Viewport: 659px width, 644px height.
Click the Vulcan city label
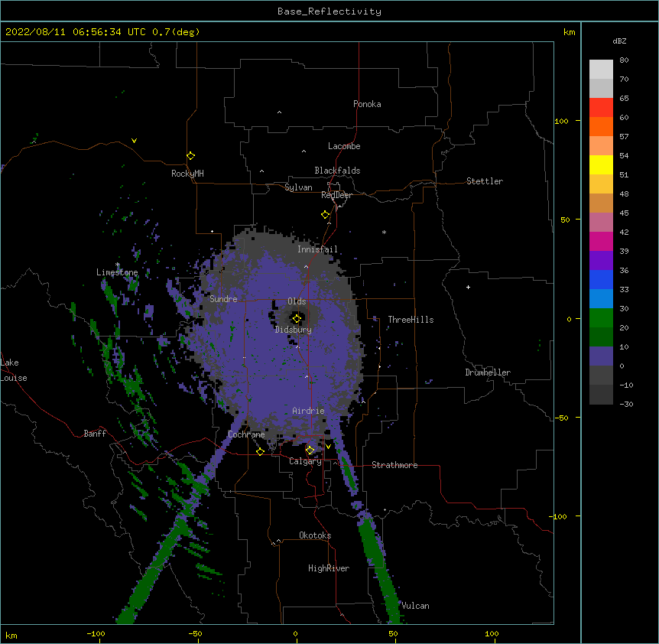tap(415, 606)
